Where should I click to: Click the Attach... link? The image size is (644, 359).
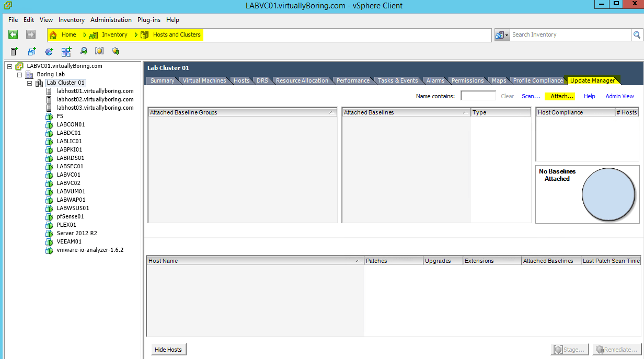click(562, 96)
